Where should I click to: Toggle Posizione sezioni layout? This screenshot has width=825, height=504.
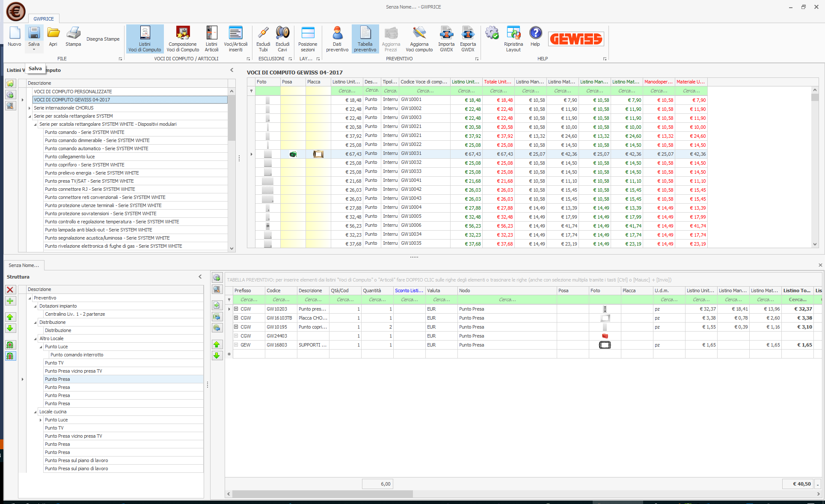(308, 39)
